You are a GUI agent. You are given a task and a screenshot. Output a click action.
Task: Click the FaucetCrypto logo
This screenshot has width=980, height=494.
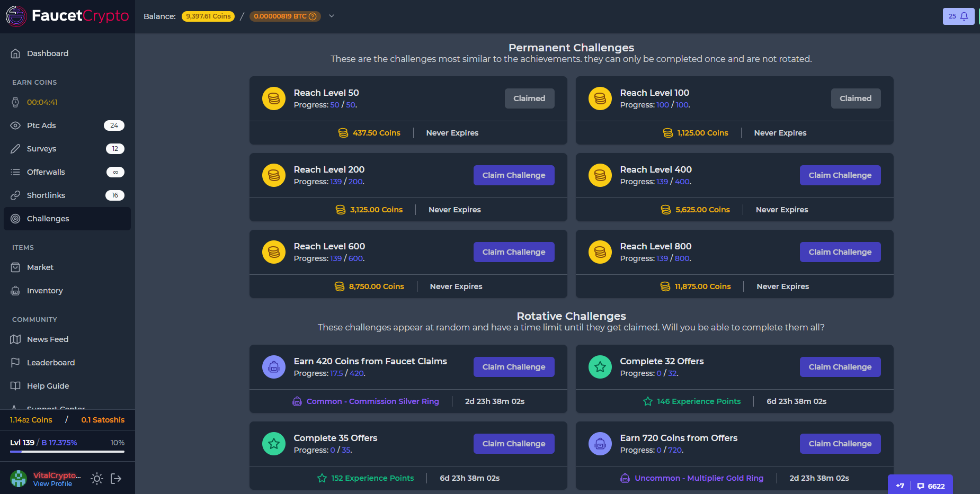tap(67, 16)
